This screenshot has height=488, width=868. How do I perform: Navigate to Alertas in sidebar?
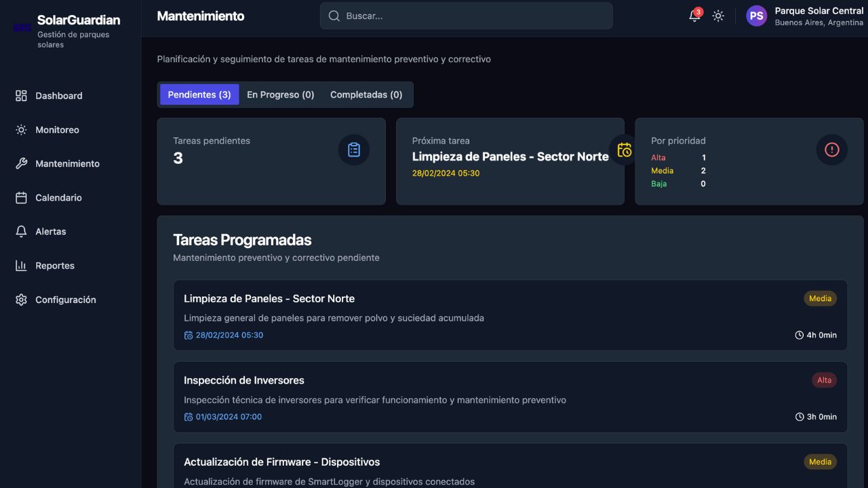(71, 231)
